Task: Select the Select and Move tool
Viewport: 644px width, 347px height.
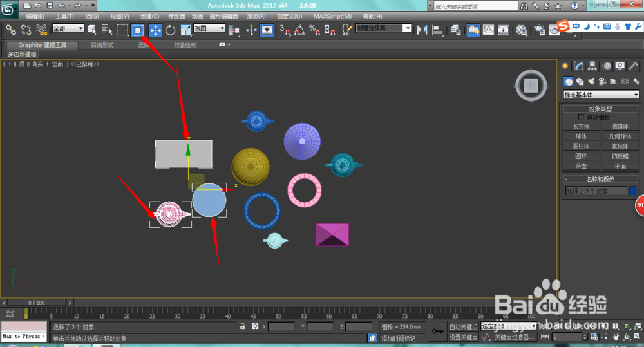Action: tap(155, 30)
